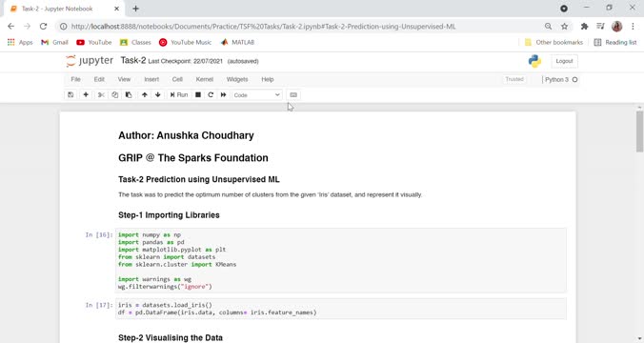
Task: Open the Code cell type dropdown
Action: (x=256, y=95)
